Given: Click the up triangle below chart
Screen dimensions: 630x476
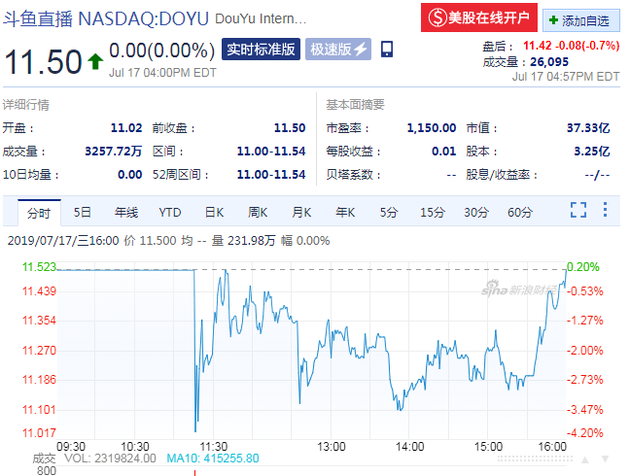Looking at the screenshot, I should tap(585, 460).
